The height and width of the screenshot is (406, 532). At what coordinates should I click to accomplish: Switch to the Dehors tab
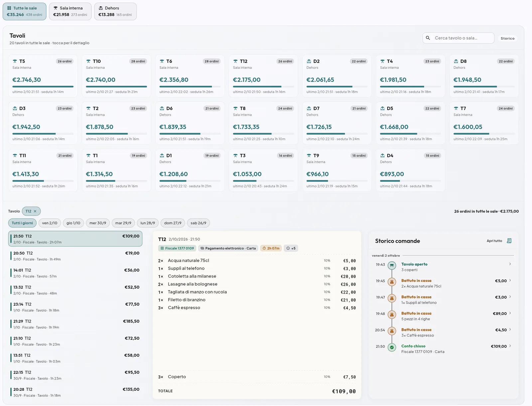coord(115,11)
